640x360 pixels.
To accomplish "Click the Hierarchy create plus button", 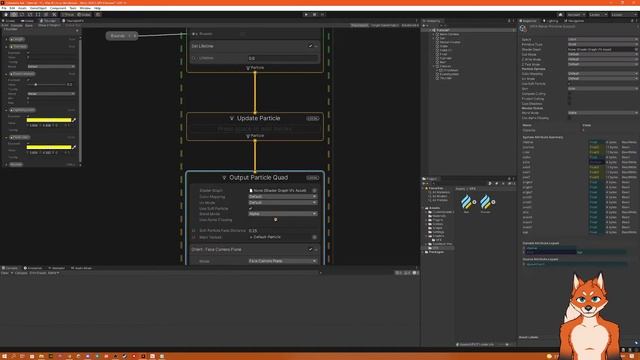I will tap(425, 25).
